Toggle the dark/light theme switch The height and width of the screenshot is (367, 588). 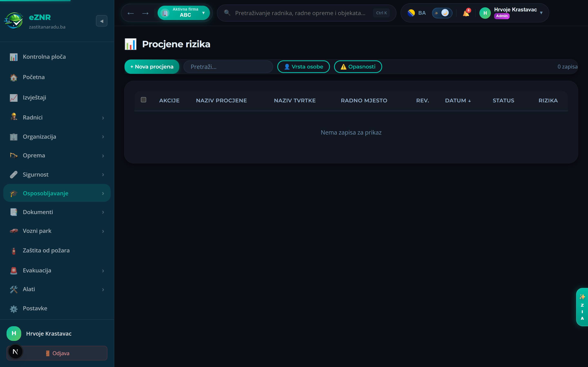click(x=442, y=13)
